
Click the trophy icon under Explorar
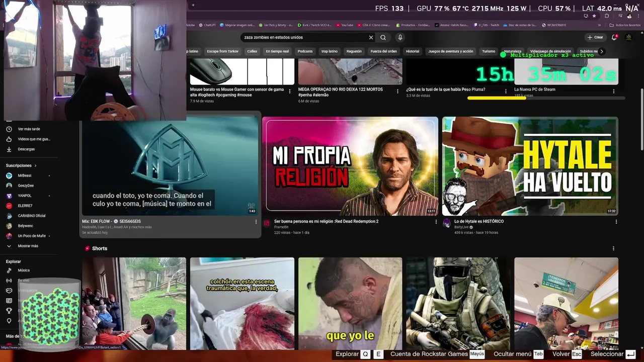pyautogui.click(x=9, y=311)
